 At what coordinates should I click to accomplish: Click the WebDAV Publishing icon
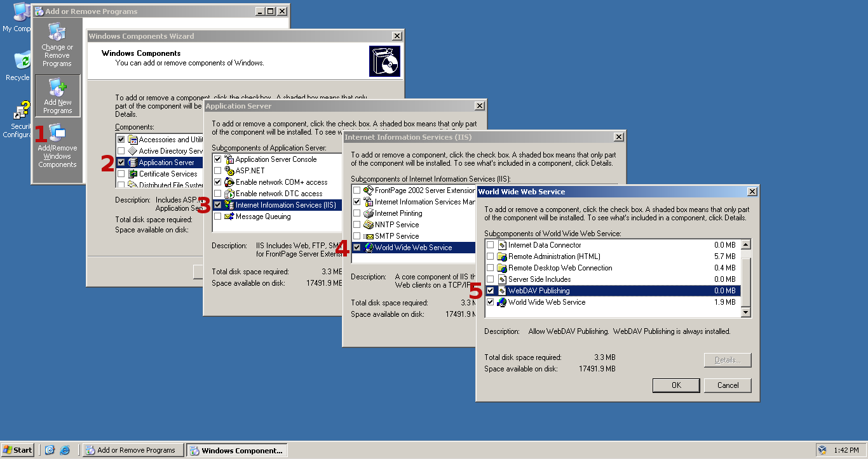point(502,291)
